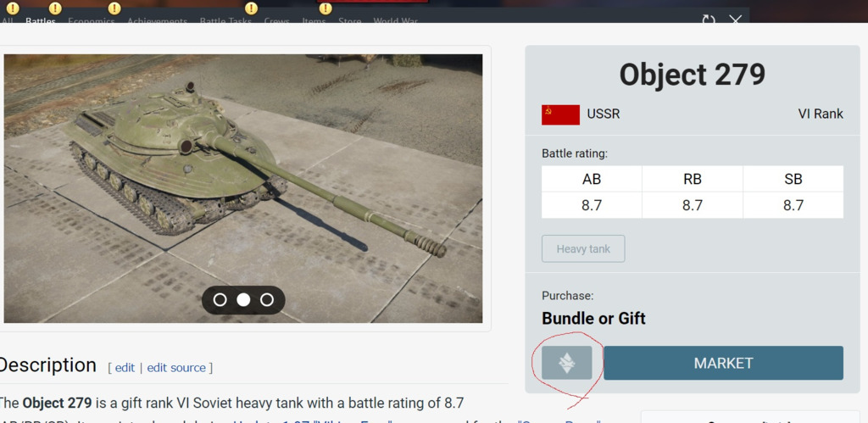
Task: Select the middle carousel dot on tank image
Action: coord(243,299)
